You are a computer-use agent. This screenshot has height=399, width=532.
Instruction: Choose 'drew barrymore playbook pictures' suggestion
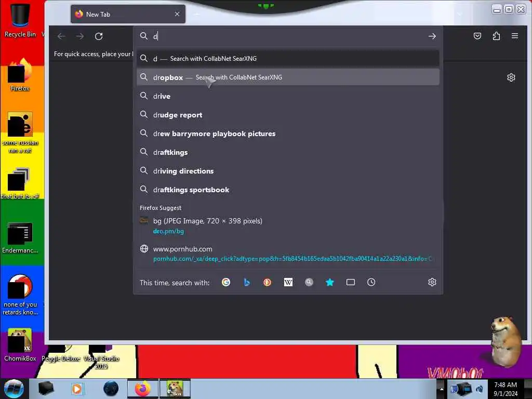pos(288,134)
